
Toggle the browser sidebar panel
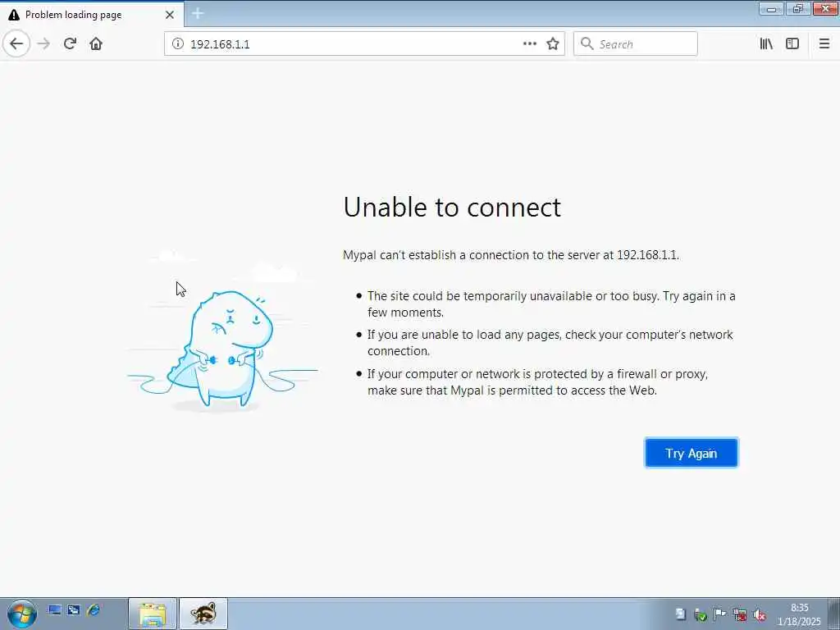[792, 44]
